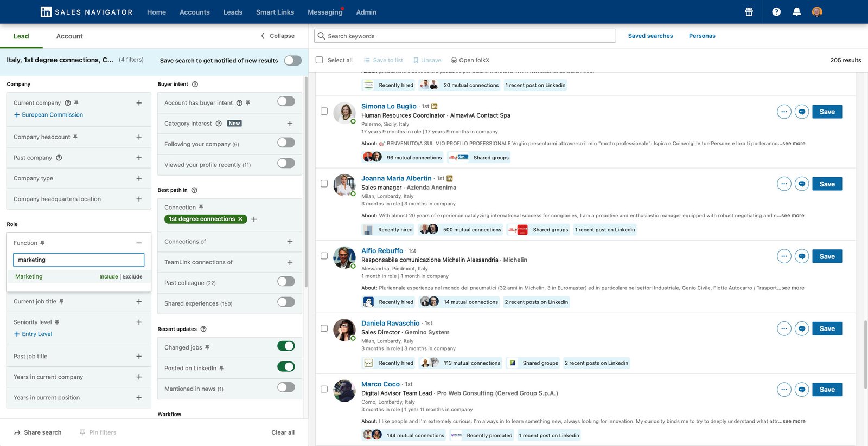Click the Open folkX icon button
Viewport: 868px width, 446px height.
(x=470, y=60)
